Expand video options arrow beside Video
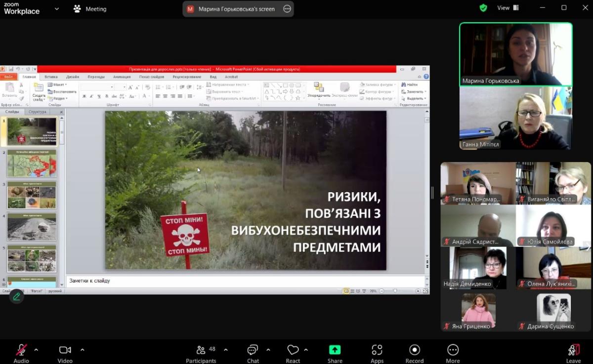Screen dimensions: 593x364 click(82, 350)
